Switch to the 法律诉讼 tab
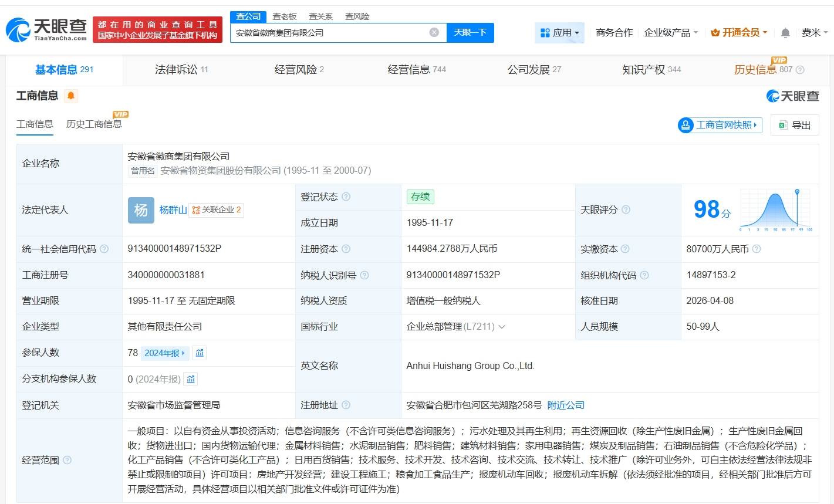The height and width of the screenshot is (504, 834). coord(181,70)
